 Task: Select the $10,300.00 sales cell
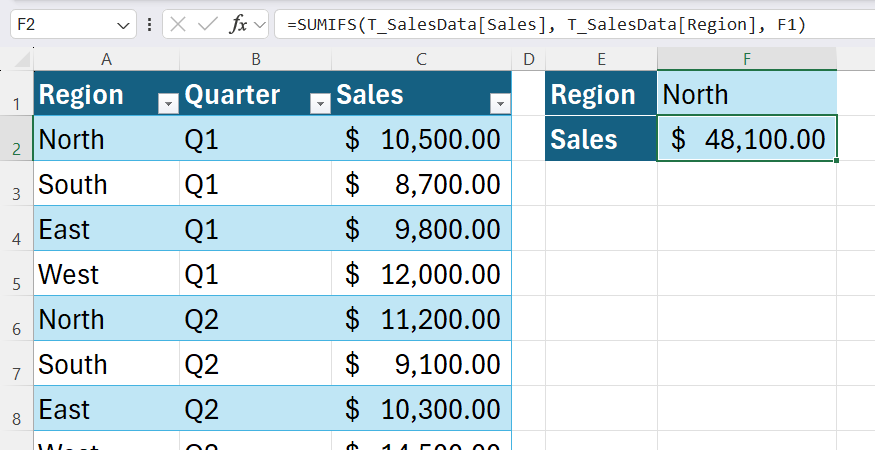coord(421,408)
